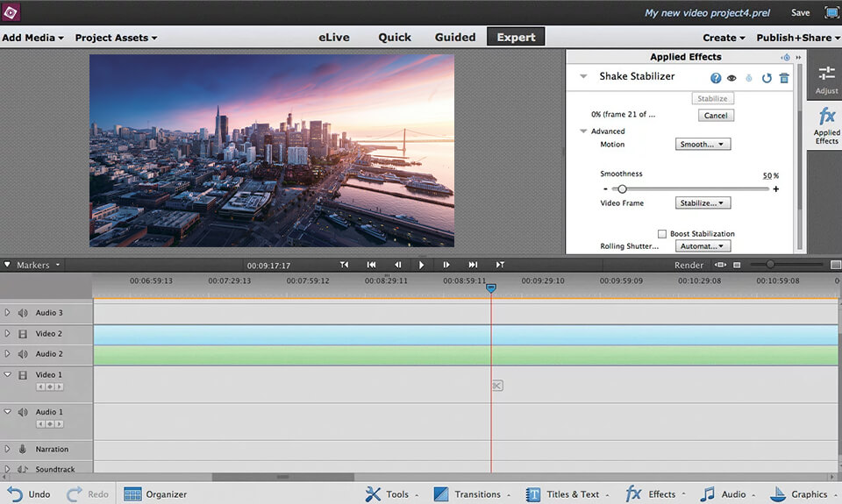Step forward one frame
Viewport: 842px width, 504px height.
[x=446, y=265]
